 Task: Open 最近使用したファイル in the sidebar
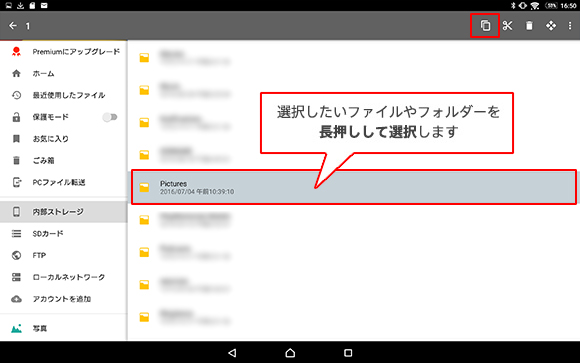[x=64, y=95]
